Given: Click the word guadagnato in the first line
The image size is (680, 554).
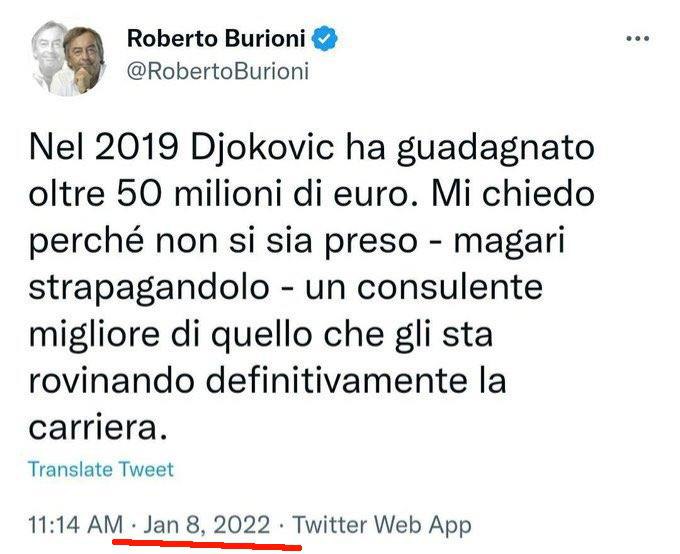Looking at the screenshot, I should (x=495, y=150).
